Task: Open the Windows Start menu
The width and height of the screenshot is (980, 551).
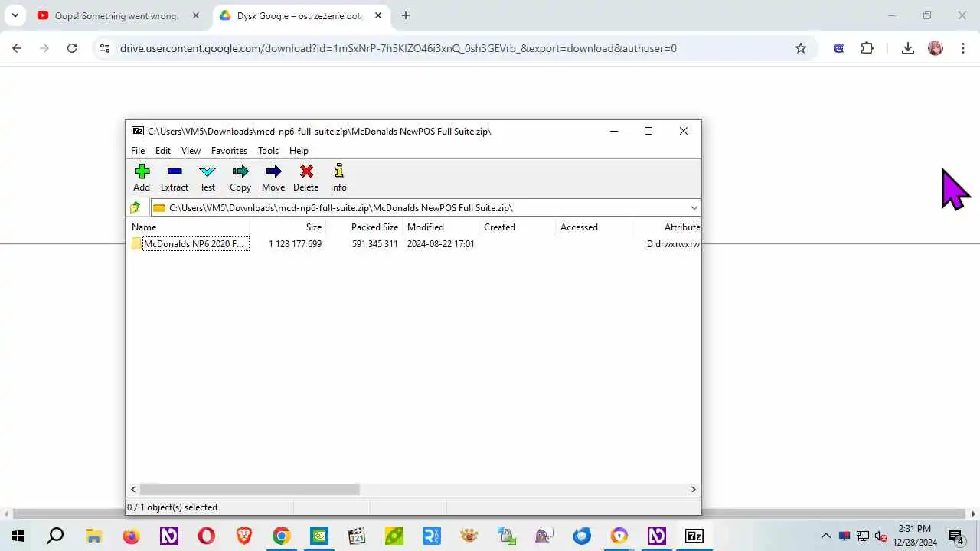Action: pos(18,536)
